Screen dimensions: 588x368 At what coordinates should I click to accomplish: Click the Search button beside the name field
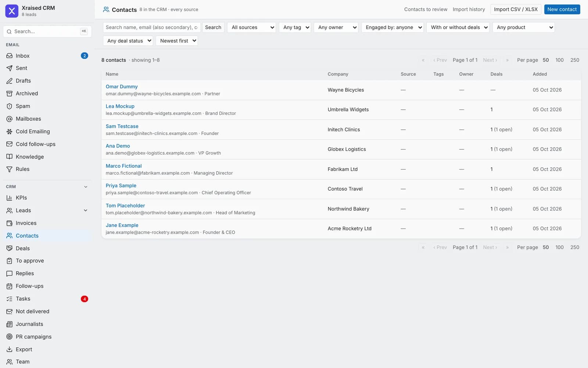pos(213,27)
